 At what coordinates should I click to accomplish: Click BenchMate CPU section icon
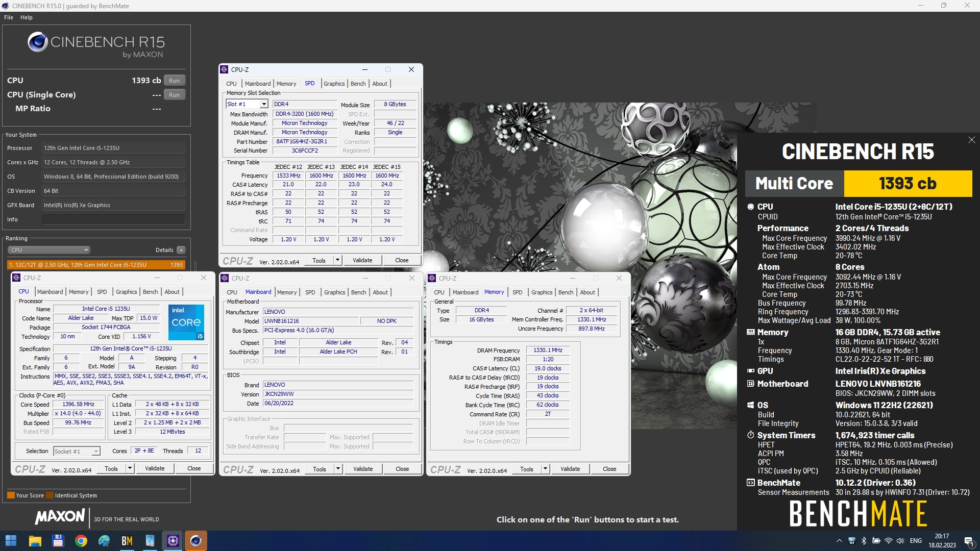[750, 207]
